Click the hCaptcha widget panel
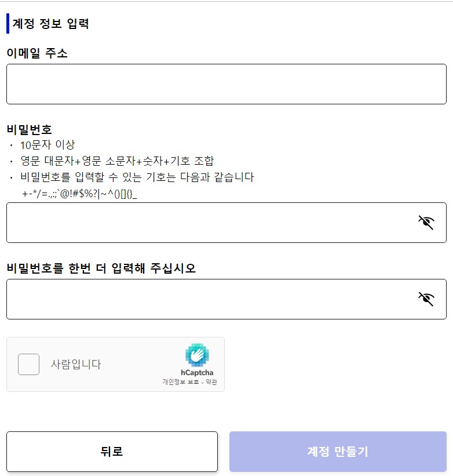Screen dimensions: 453x476 point(115,365)
